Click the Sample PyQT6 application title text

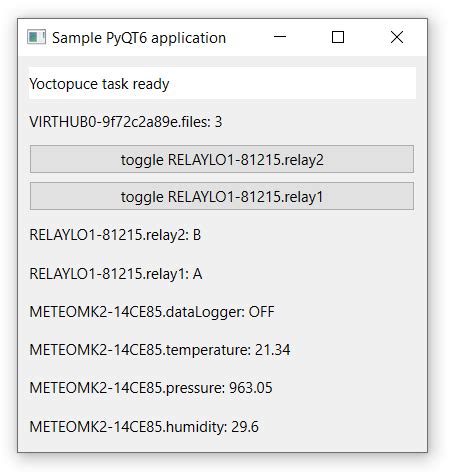[x=139, y=38]
